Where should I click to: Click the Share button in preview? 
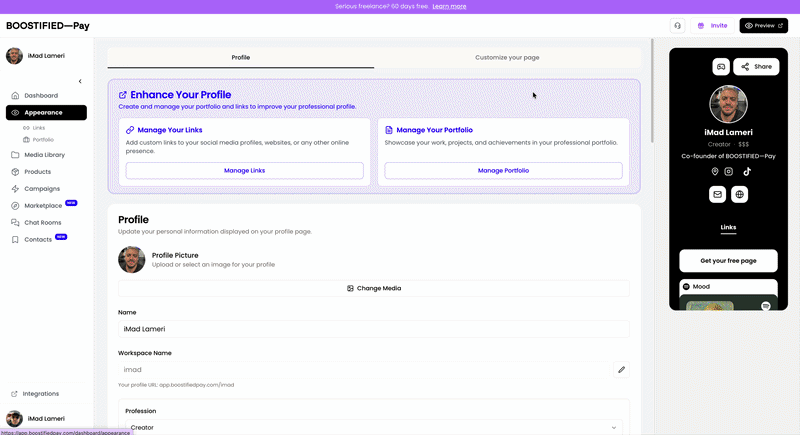tap(756, 67)
